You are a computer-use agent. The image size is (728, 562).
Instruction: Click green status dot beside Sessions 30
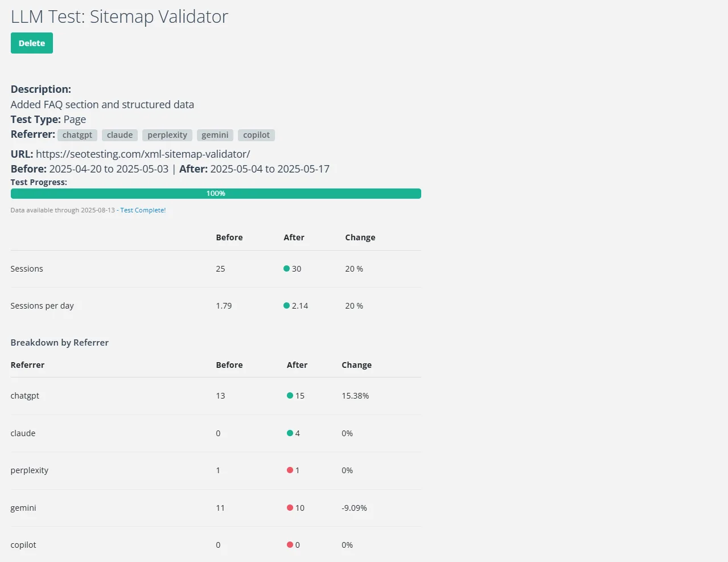pyautogui.click(x=287, y=269)
